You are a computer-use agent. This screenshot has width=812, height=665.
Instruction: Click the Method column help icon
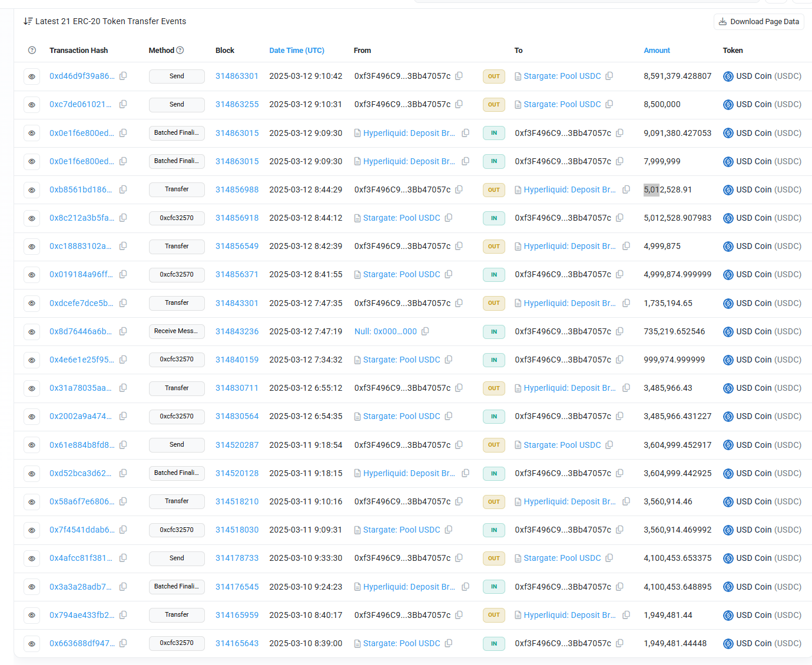[180, 51]
